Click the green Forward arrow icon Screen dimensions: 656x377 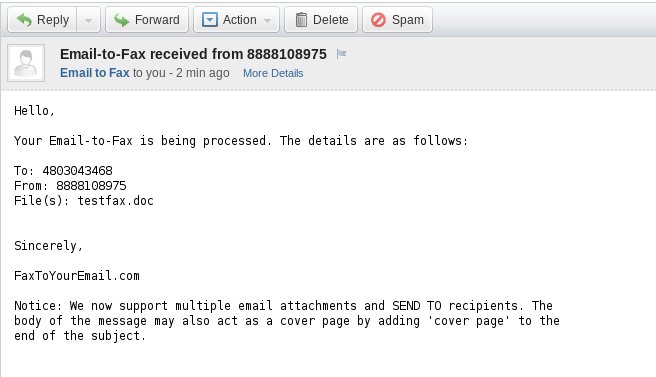coord(122,20)
